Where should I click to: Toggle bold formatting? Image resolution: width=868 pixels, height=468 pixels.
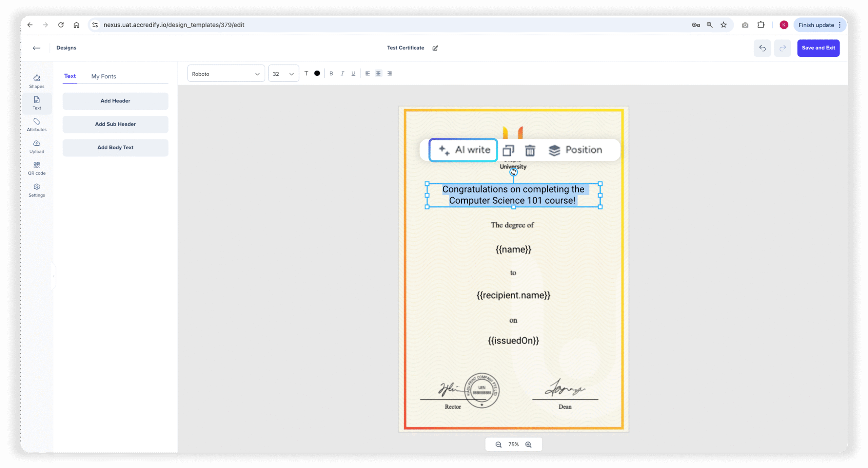point(331,73)
